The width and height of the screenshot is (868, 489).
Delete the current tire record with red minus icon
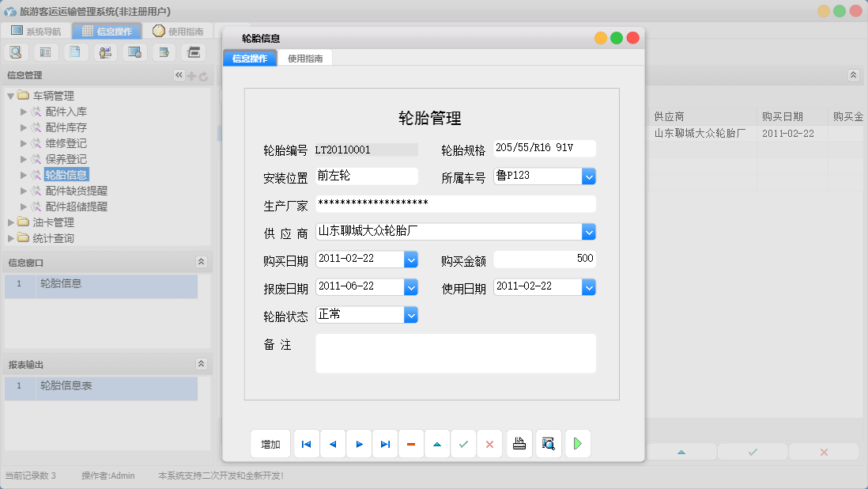410,444
